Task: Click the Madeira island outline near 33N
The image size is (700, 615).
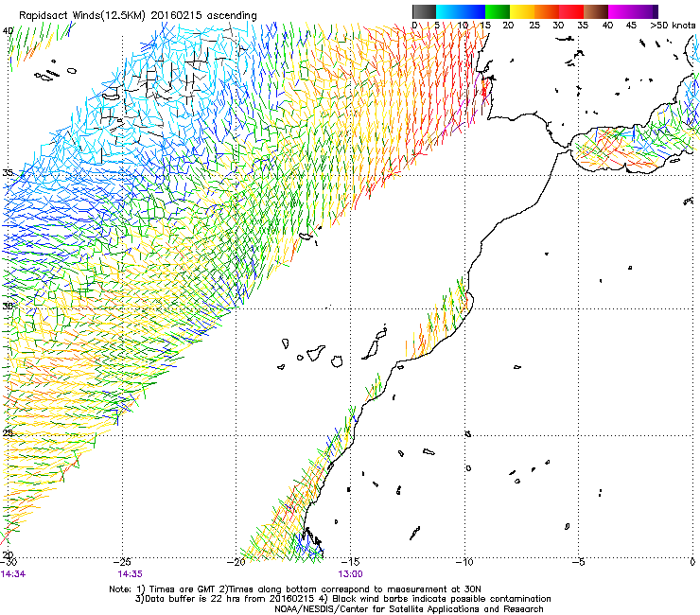Action: click(x=306, y=236)
